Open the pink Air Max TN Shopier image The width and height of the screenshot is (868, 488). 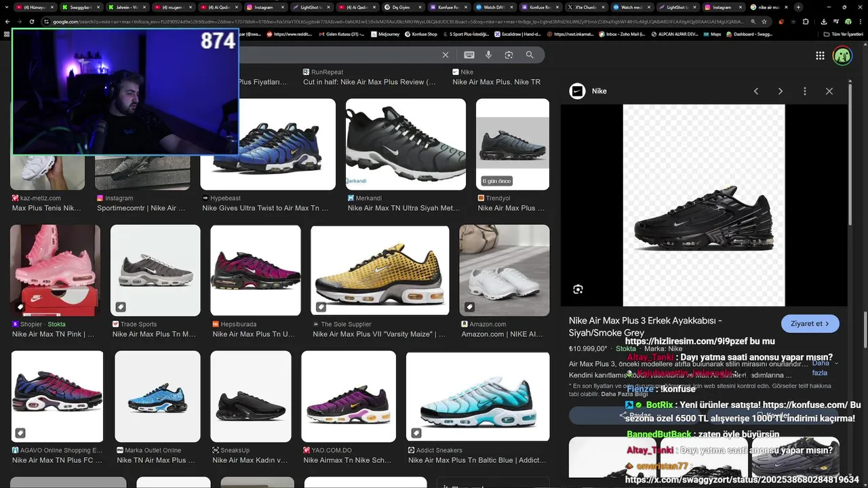pyautogui.click(x=55, y=270)
